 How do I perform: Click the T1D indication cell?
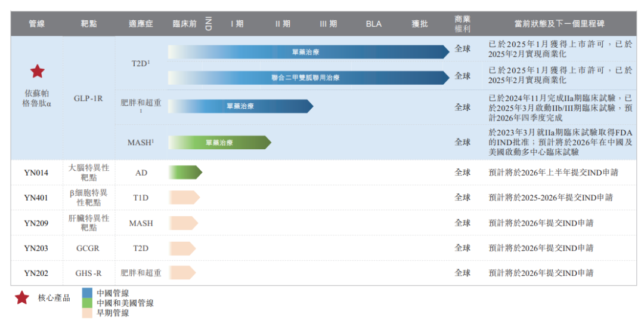pos(141,198)
